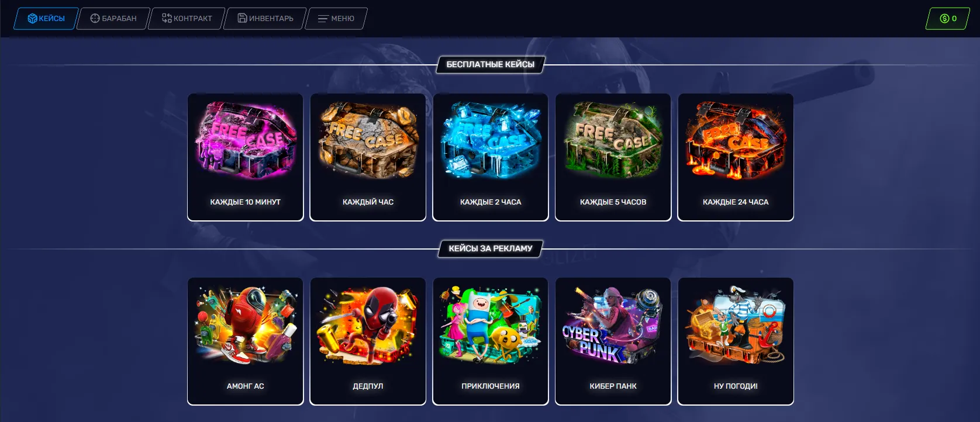Click the green coin balance button

tap(948, 18)
